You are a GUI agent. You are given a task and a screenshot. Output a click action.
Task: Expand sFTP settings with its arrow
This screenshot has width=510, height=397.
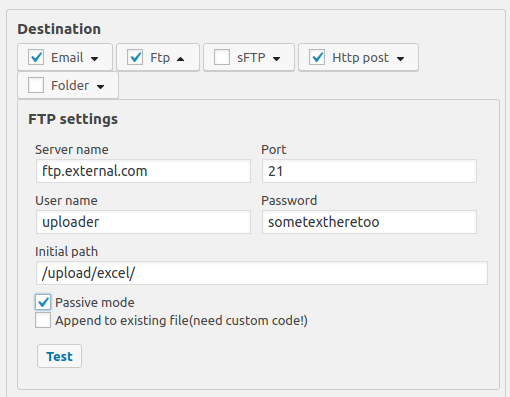(276, 59)
